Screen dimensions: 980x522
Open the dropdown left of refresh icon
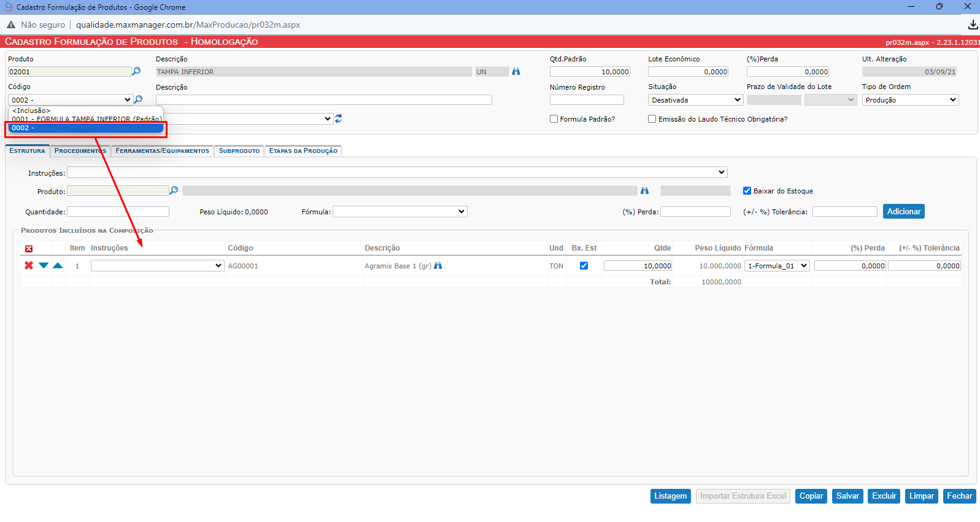[x=248, y=119]
